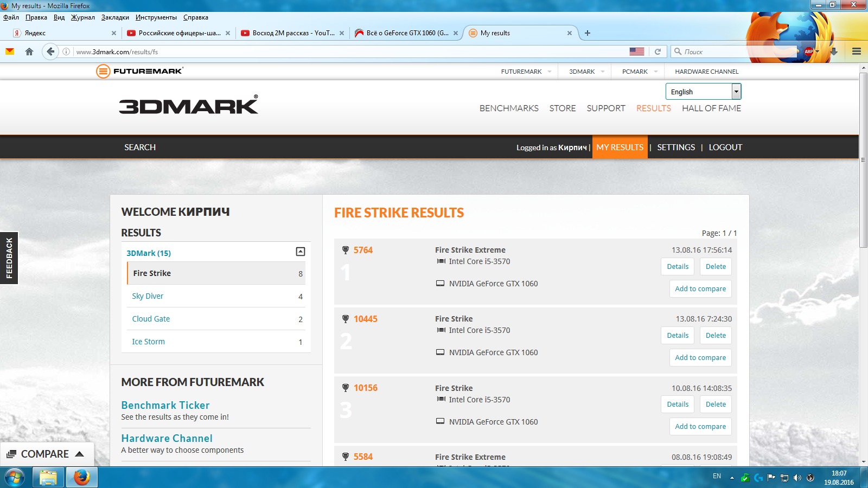This screenshot has height=488, width=868.
Task: Open Windows Start menu
Action: click(x=15, y=478)
